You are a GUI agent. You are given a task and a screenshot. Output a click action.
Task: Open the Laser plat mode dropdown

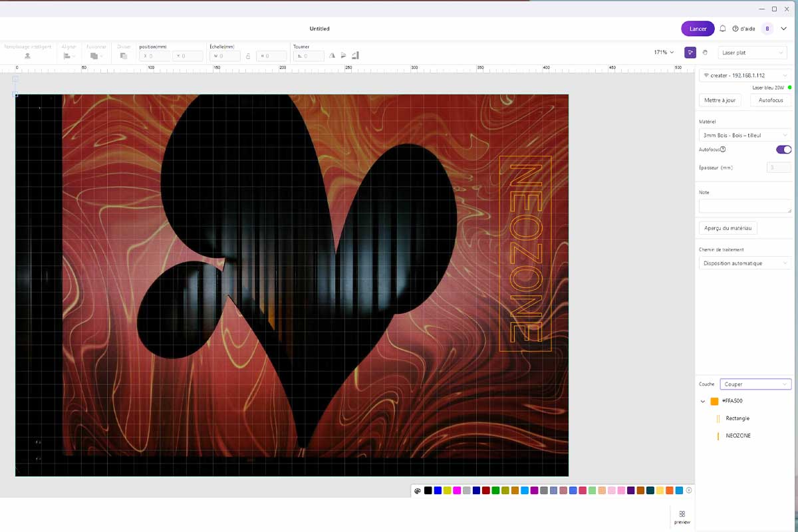pos(753,52)
